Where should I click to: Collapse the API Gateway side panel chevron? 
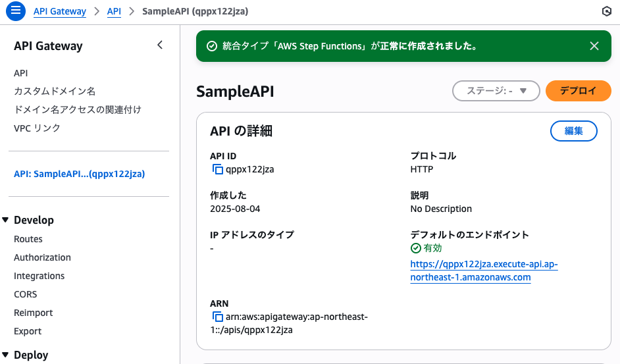point(160,45)
